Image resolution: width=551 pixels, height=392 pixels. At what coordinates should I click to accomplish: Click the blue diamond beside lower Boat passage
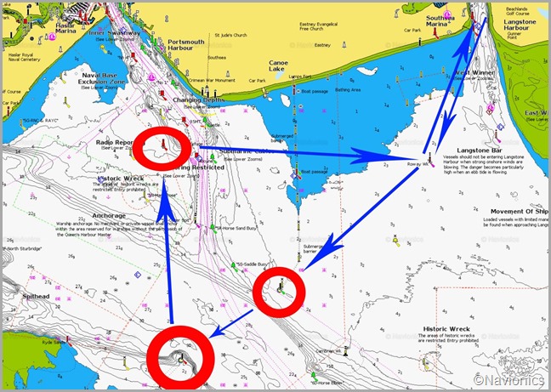coord(293,176)
